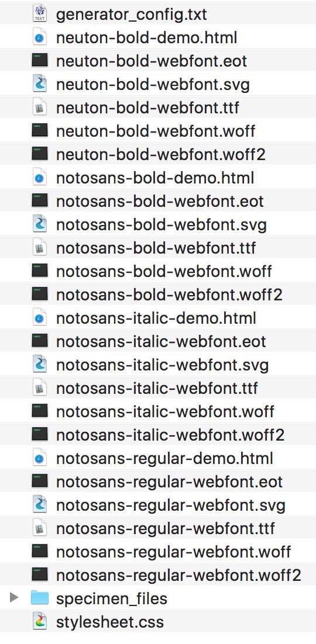Image resolution: width=316 pixels, height=644 pixels.
Task: Click the font icon for neuton-bold-webfont.ttf
Action: click(40, 108)
